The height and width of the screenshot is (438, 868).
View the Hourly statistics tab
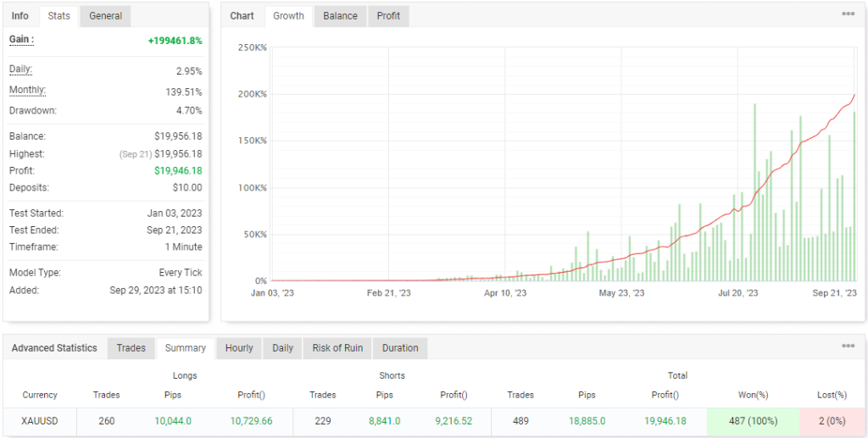pyautogui.click(x=239, y=348)
